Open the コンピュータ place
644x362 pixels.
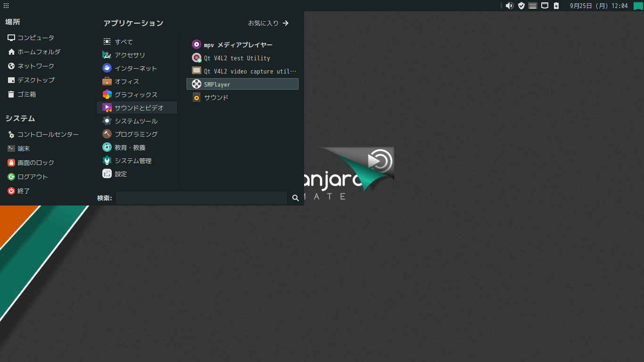(31, 38)
